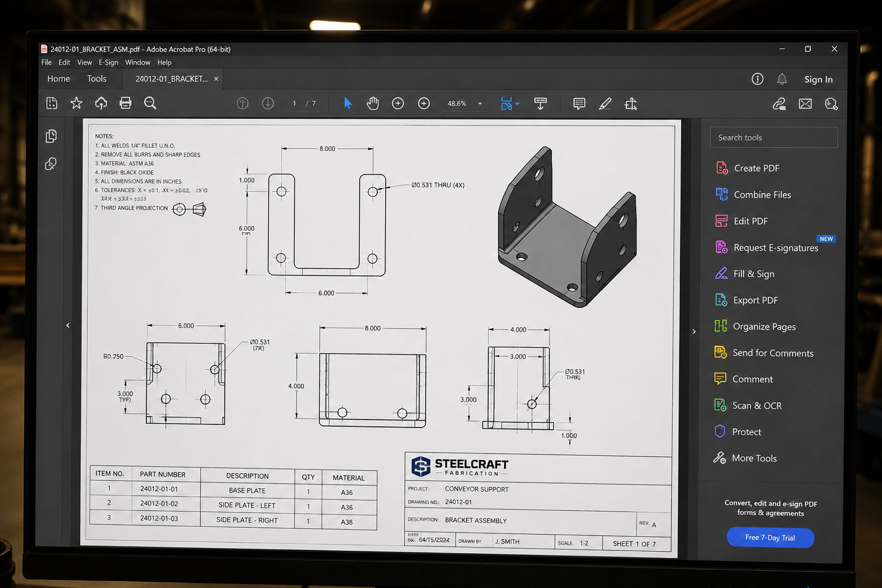The width and height of the screenshot is (882, 588).
Task: Print the document using the printer icon
Action: 126,103
